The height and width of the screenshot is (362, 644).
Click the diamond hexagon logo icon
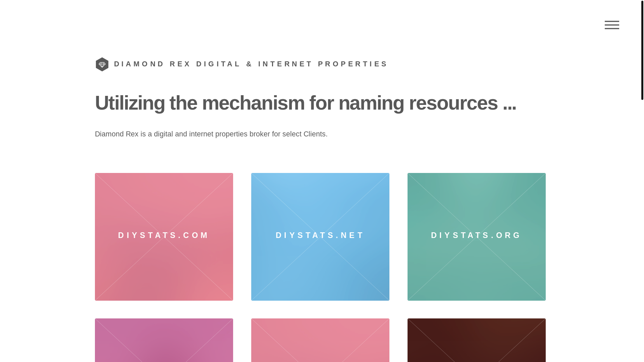(102, 64)
